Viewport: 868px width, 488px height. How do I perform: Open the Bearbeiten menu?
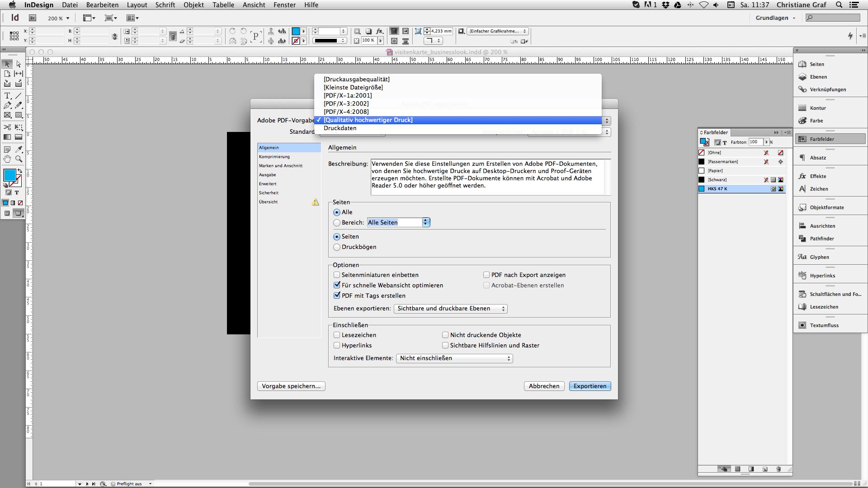[x=102, y=5]
